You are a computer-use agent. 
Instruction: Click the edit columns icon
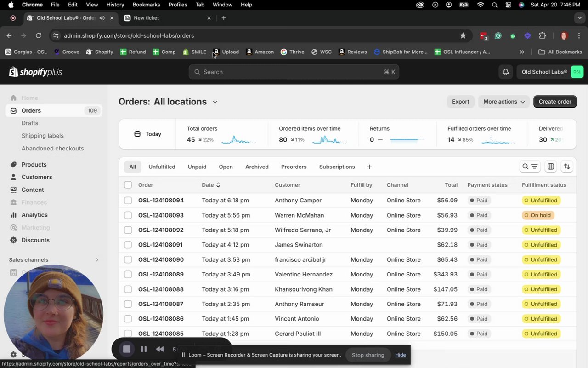pos(551,167)
